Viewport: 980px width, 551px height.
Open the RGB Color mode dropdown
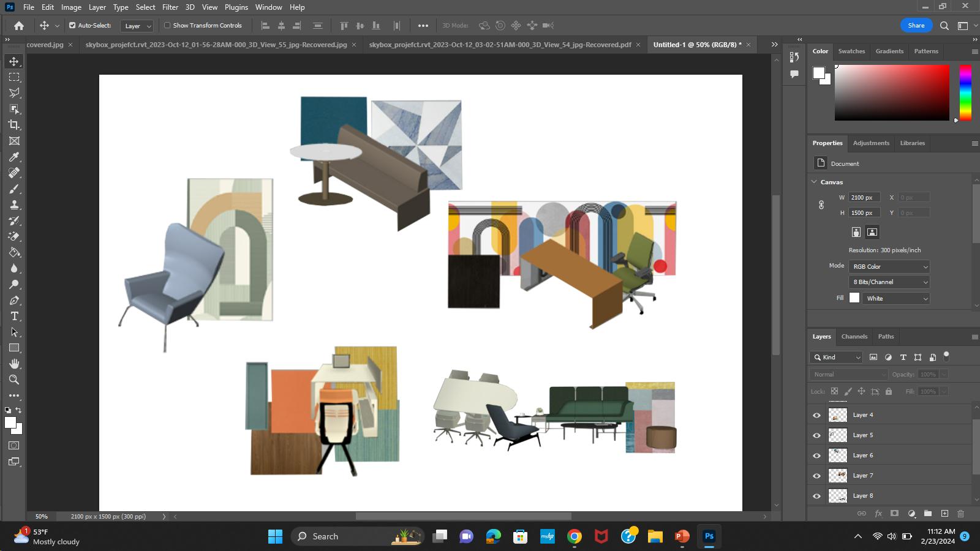tap(889, 266)
